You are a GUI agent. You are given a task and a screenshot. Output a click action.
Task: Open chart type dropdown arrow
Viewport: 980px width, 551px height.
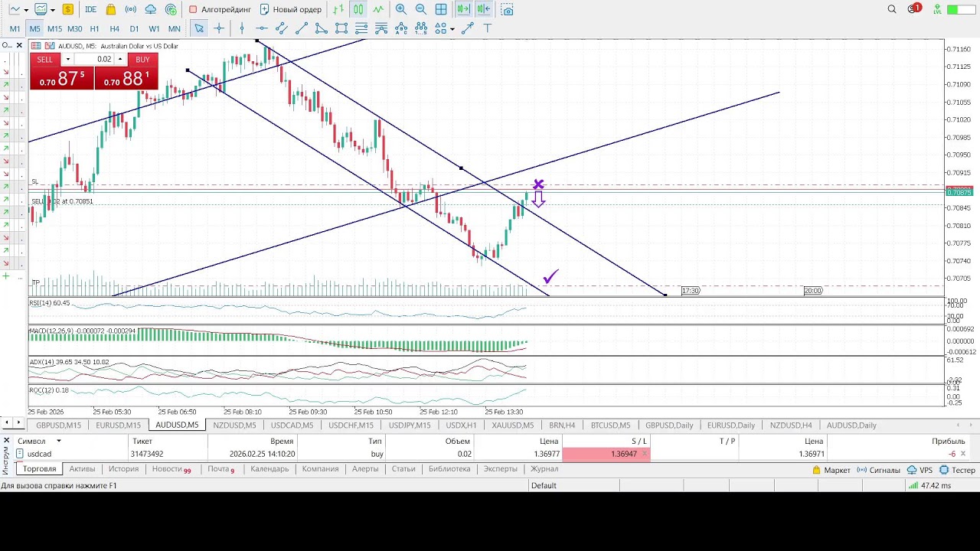pos(26,10)
